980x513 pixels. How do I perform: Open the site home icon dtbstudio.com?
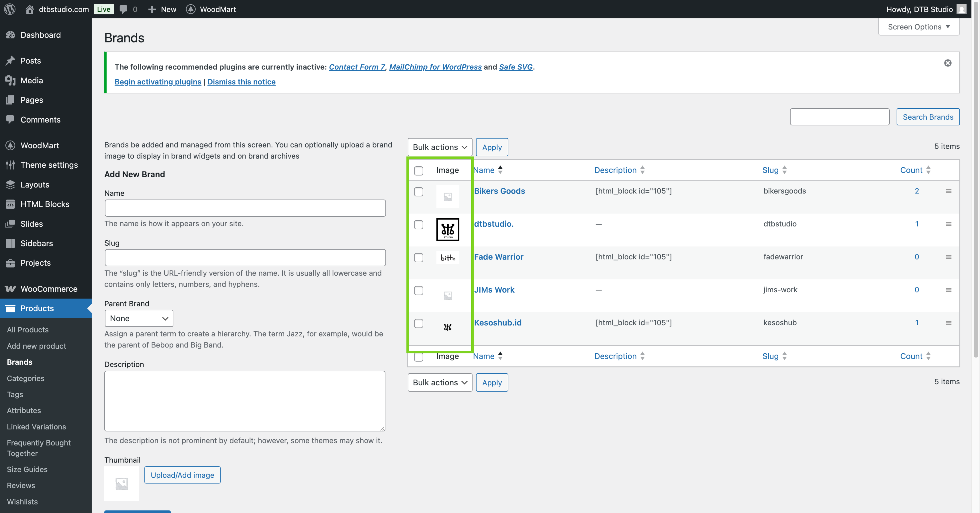pos(57,9)
